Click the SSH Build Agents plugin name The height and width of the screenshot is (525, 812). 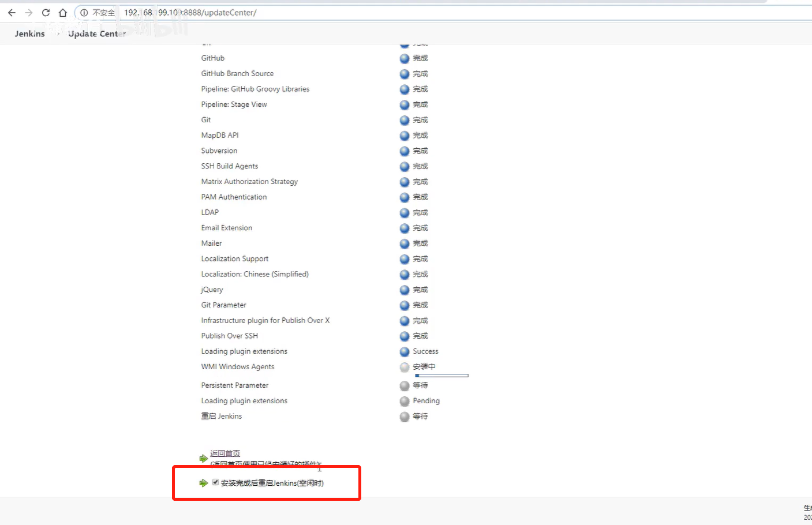pos(230,166)
